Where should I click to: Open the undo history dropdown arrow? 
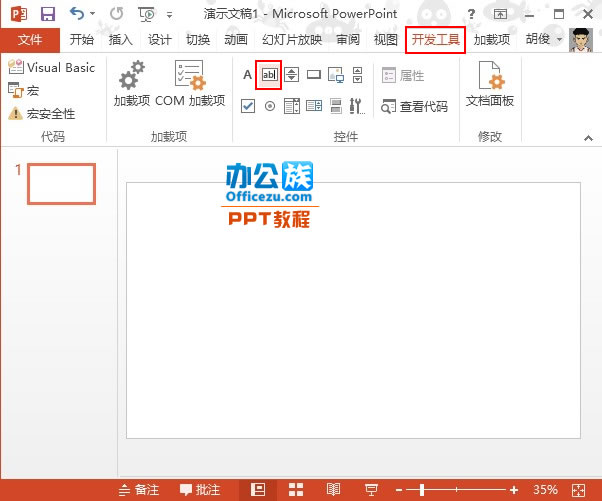tap(93, 14)
